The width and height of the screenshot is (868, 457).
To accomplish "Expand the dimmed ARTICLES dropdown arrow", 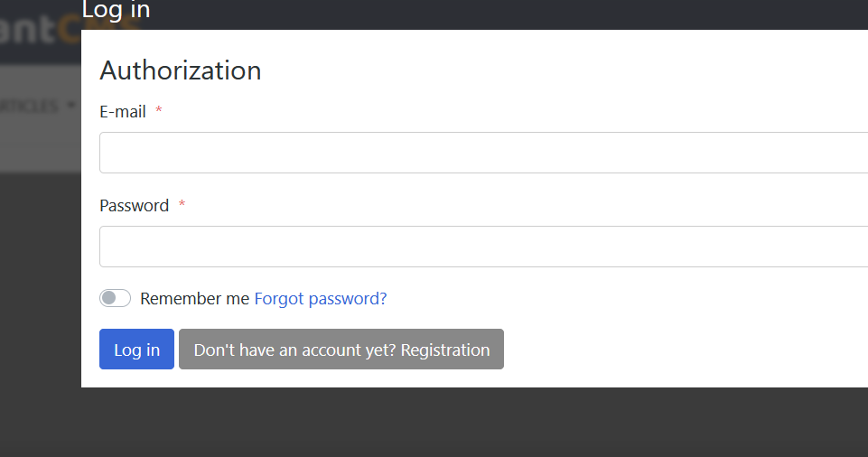I will tap(70, 105).
